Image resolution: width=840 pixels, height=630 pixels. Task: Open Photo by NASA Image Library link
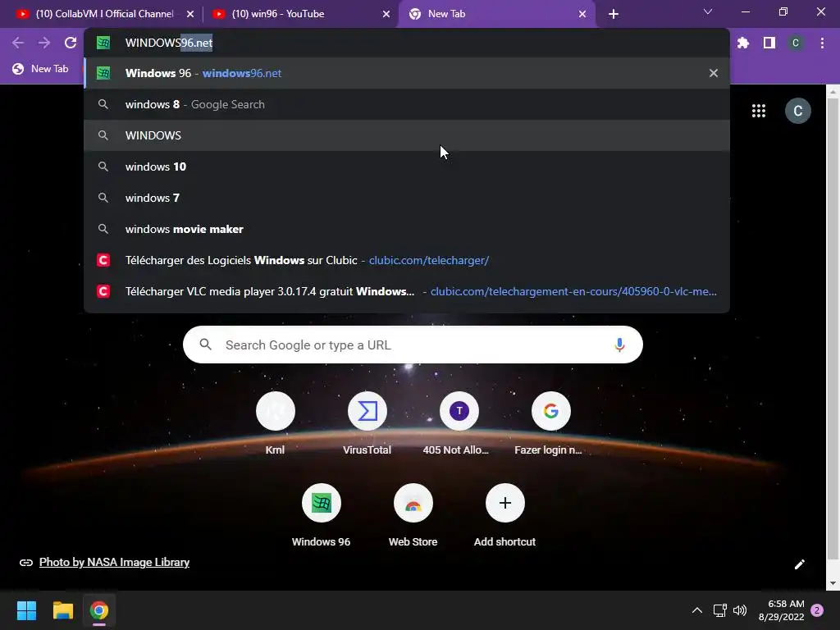point(114,563)
